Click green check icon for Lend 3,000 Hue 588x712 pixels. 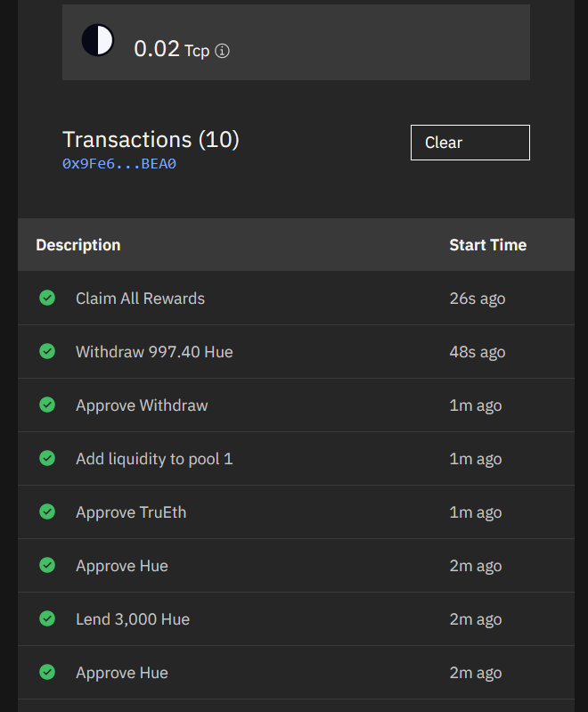click(47, 618)
